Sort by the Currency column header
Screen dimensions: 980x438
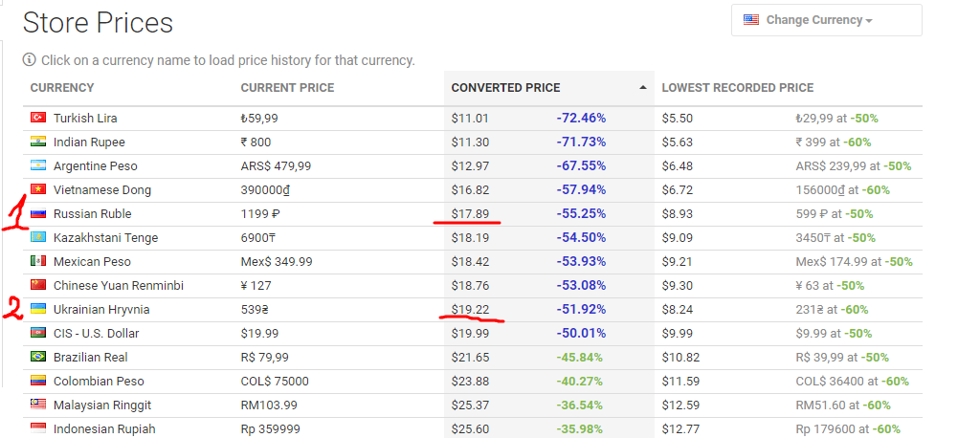point(62,87)
